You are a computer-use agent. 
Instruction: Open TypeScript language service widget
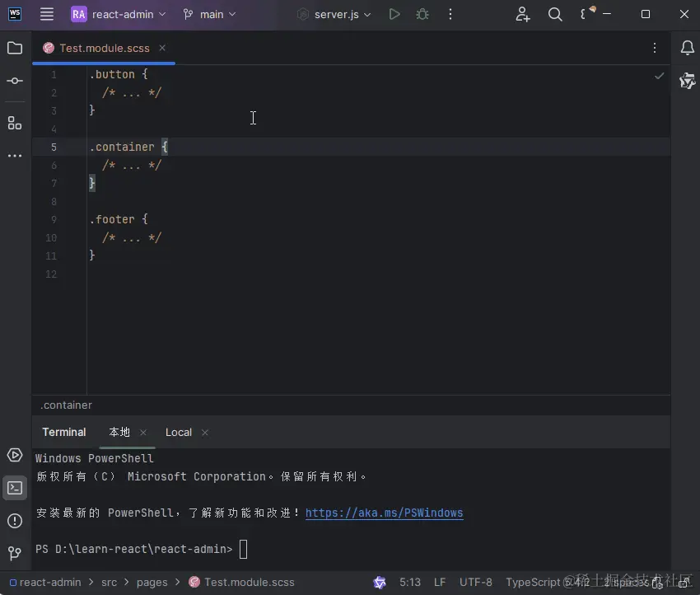[x=547, y=582]
